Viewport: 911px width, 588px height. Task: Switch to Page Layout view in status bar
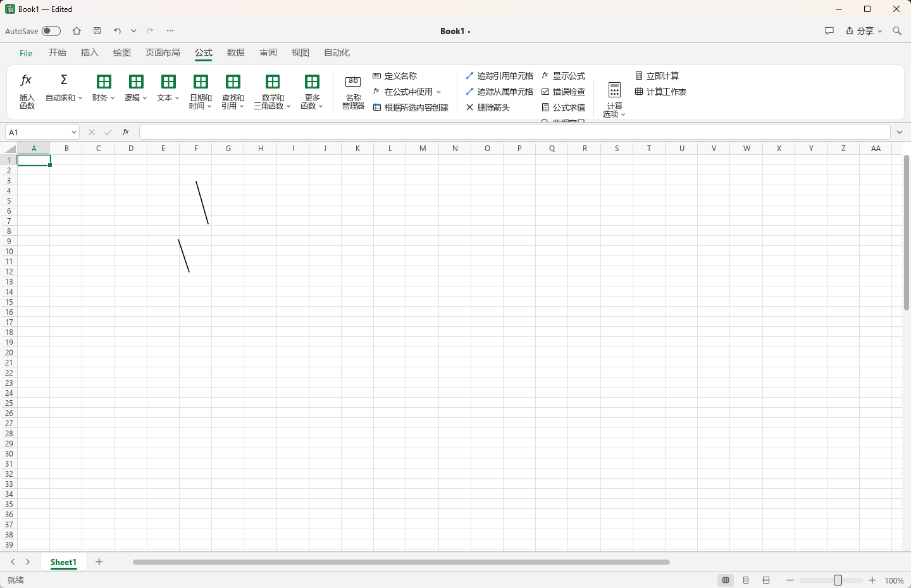coord(746,580)
